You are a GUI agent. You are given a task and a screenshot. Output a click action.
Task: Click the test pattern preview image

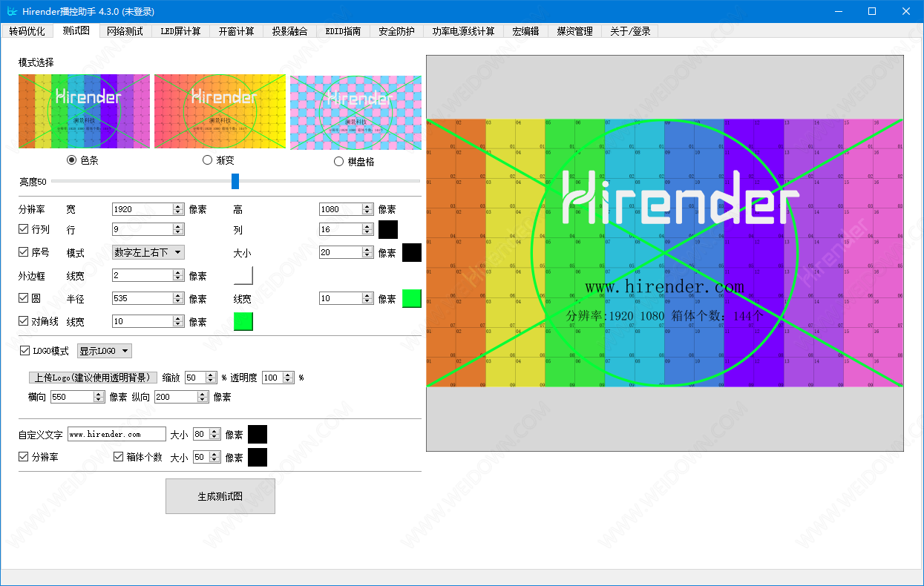point(665,253)
